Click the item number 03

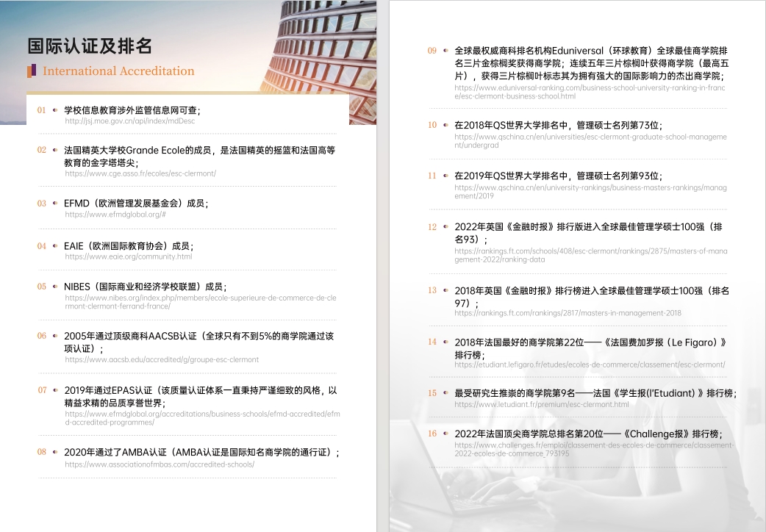[x=41, y=204]
